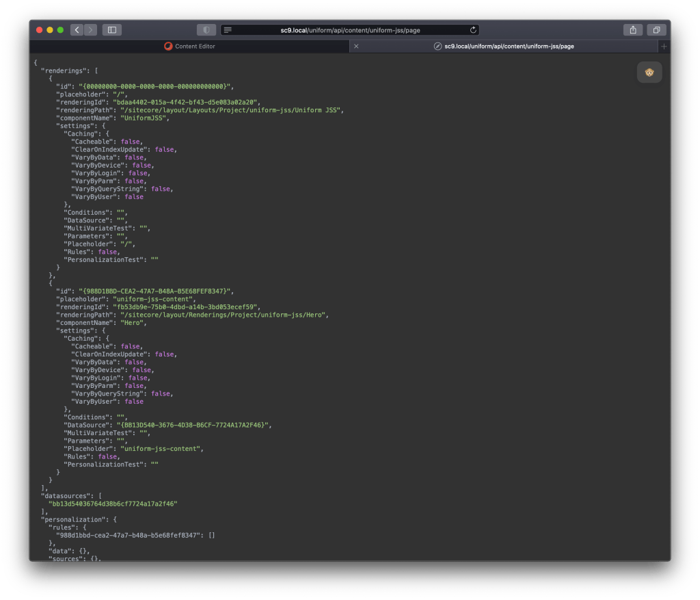Click the monkey extension icon

pyautogui.click(x=649, y=73)
